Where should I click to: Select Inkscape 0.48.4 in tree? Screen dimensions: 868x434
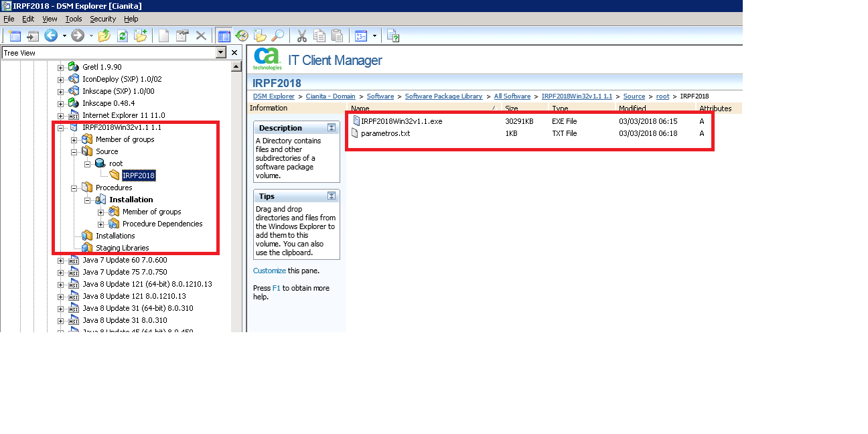click(108, 103)
